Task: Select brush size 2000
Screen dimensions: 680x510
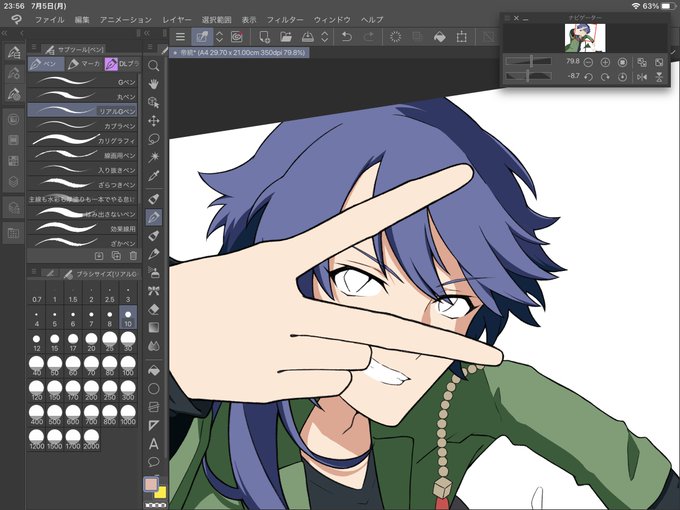Action: coord(91,439)
